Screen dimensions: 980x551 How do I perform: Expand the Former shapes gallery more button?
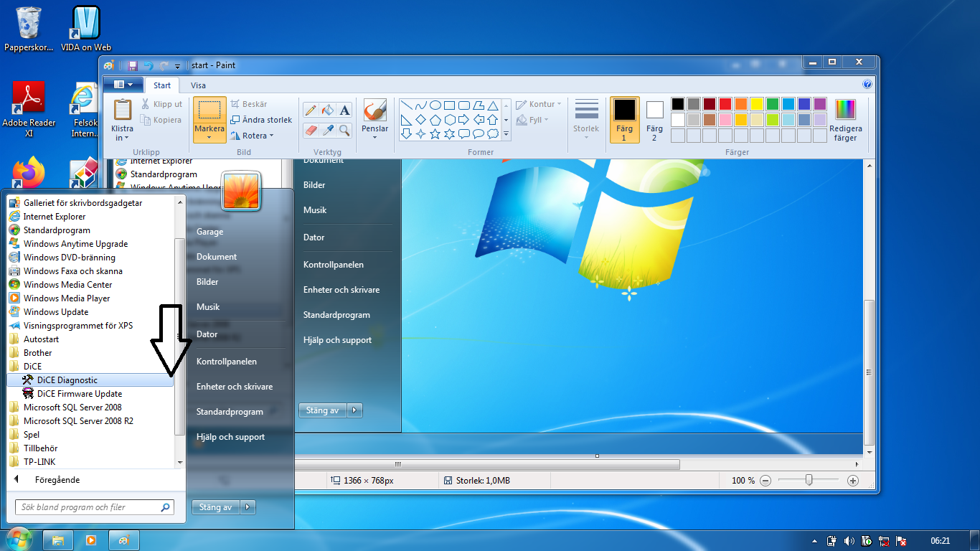click(507, 134)
